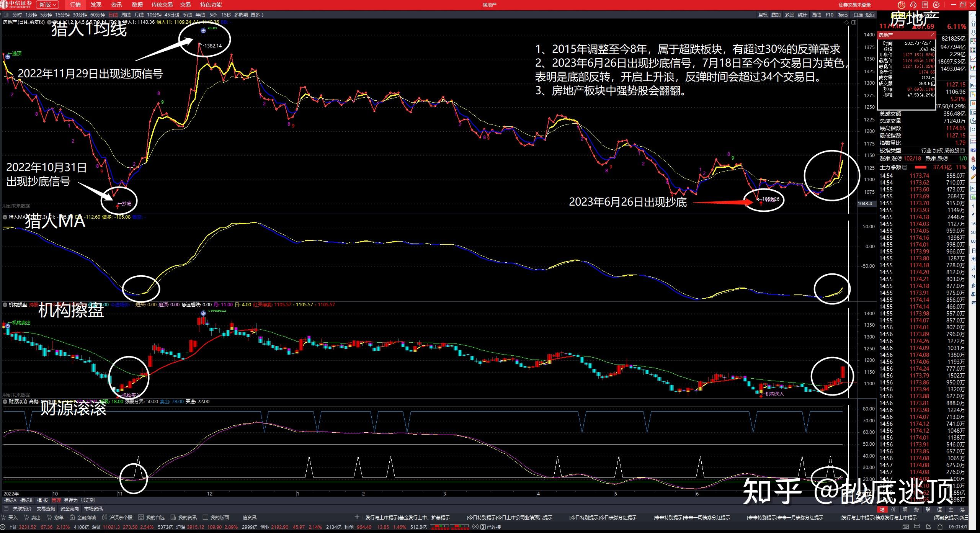The width and height of the screenshot is (980, 533).
Task: Click the 管理 template management button
Action: [56, 500]
